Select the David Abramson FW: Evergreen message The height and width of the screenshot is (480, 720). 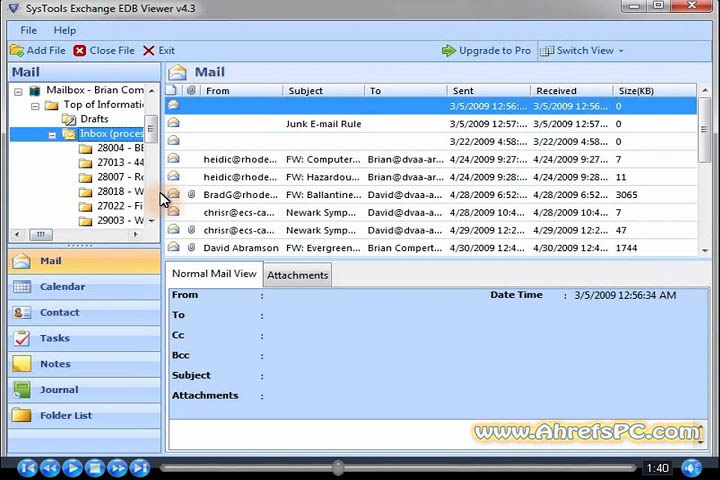pos(431,248)
